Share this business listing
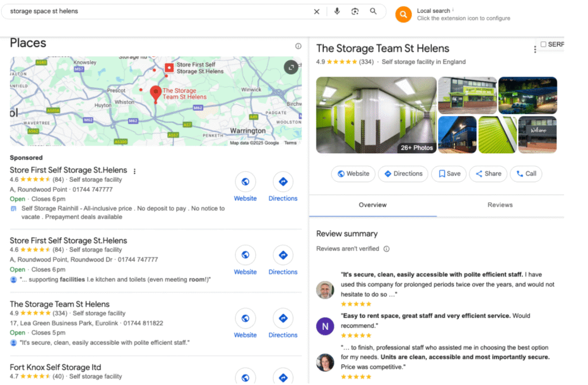Viewport: 588px width, 385px height. (x=488, y=174)
